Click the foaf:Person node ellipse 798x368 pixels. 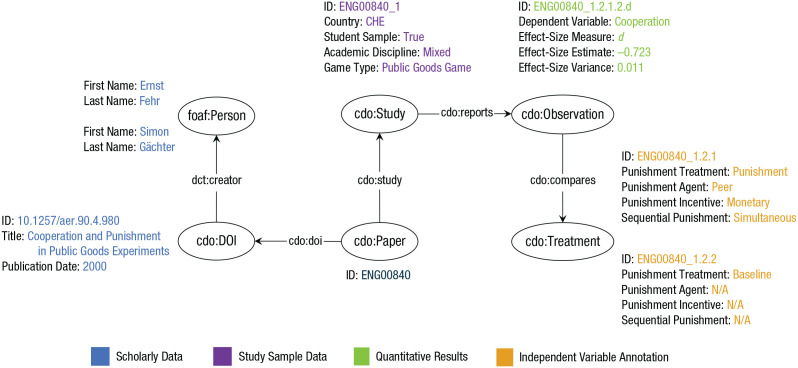point(217,116)
